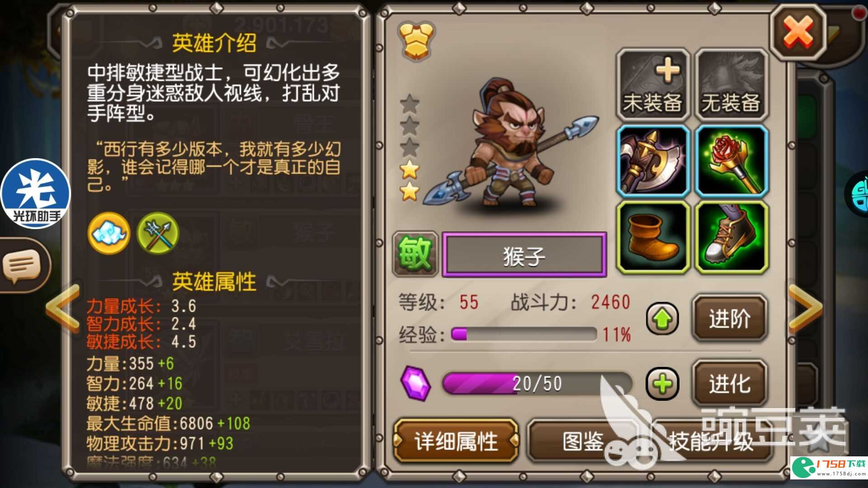Switch to 图鉴 tab
This screenshot has width=868, height=488.
click(x=583, y=441)
